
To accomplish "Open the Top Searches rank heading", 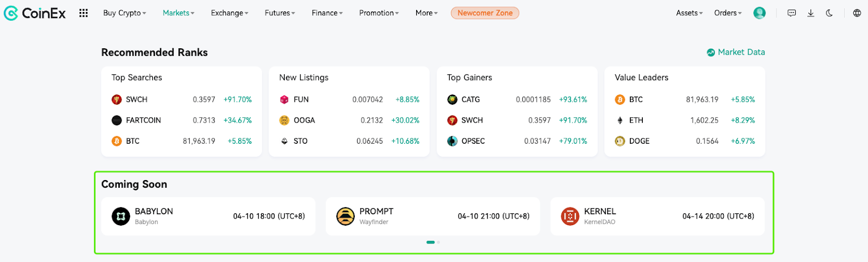I will point(137,78).
